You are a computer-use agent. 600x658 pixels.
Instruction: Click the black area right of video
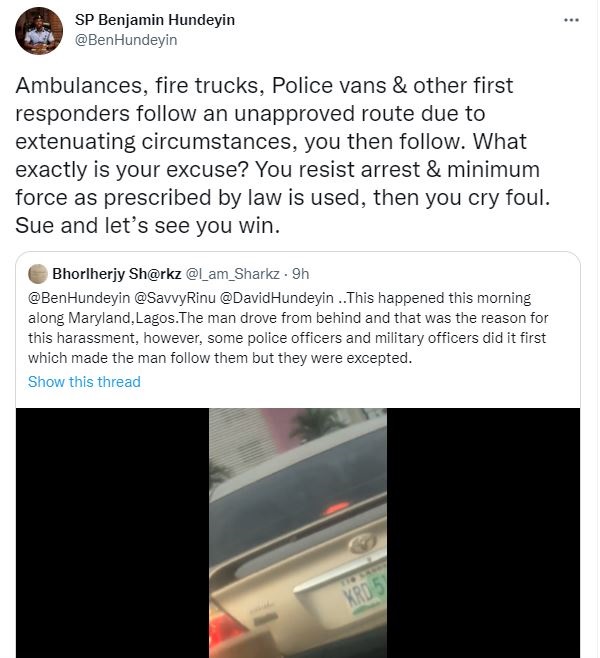(483, 533)
